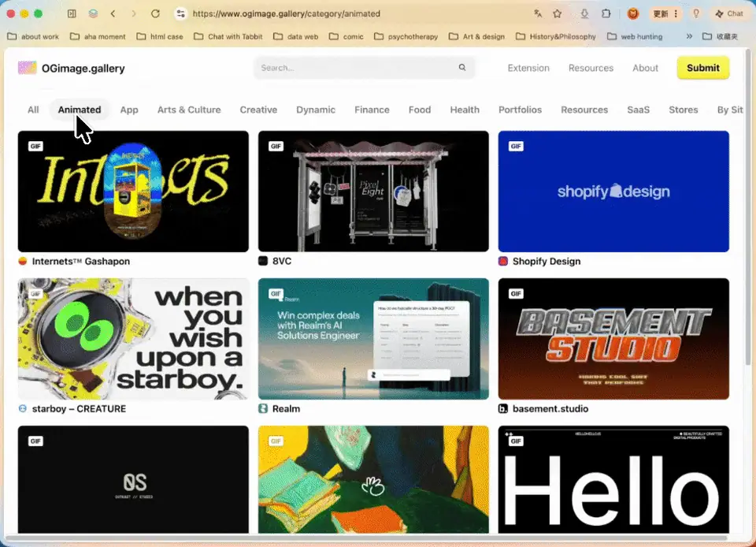Open the extensions puzzle icon
Viewport: 756px width, 547px height.
point(606,13)
